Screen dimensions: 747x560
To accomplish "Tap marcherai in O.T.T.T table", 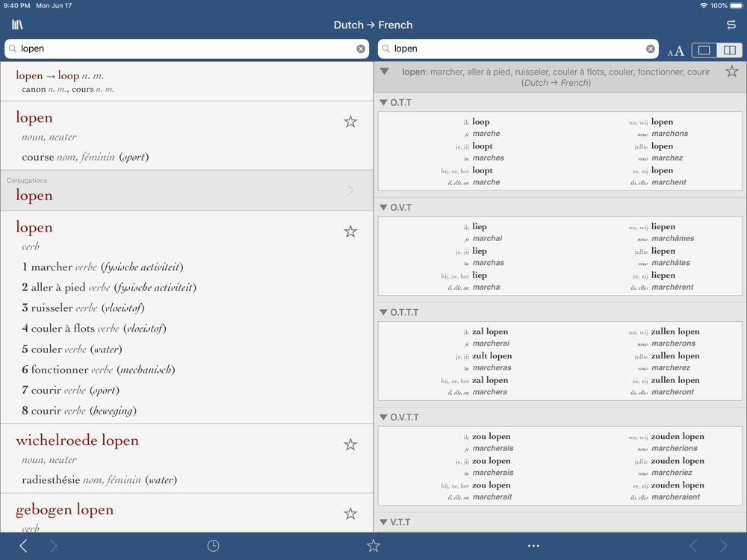I will click(491, 343).
